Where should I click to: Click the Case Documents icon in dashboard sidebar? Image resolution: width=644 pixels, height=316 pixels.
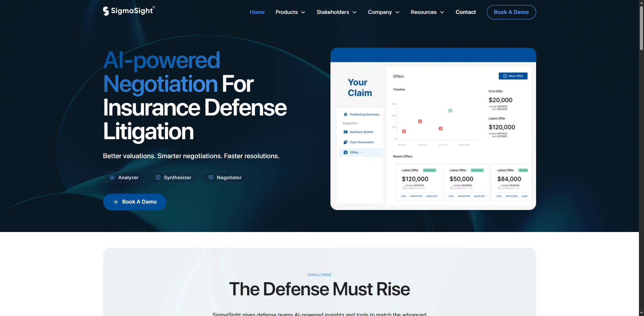[345, 142]
